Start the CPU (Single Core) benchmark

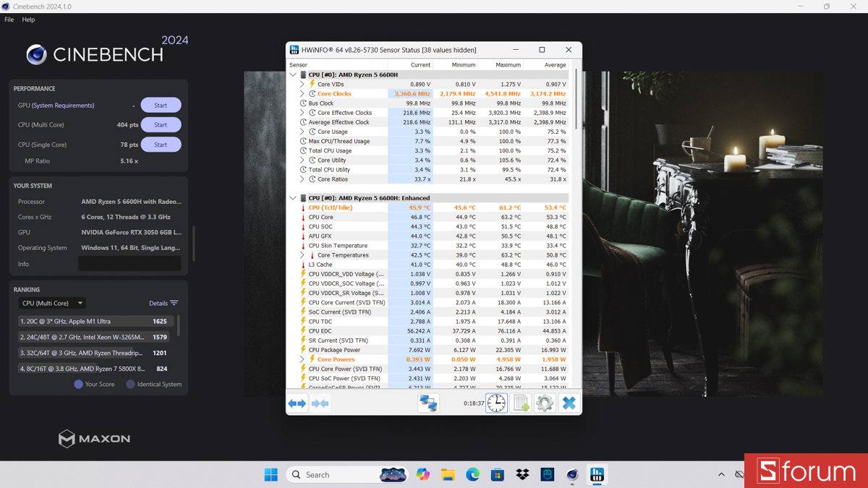pyautogui.click(x=161, y=144)
